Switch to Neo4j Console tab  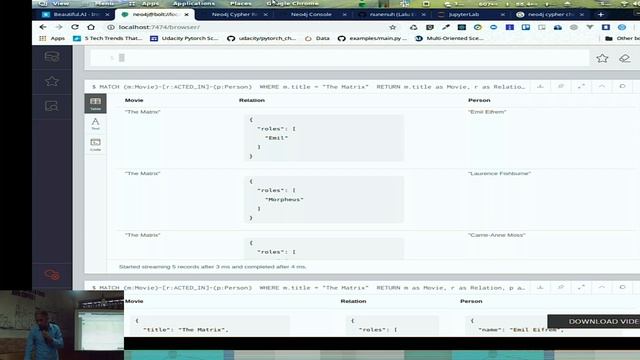pos(311,14)
